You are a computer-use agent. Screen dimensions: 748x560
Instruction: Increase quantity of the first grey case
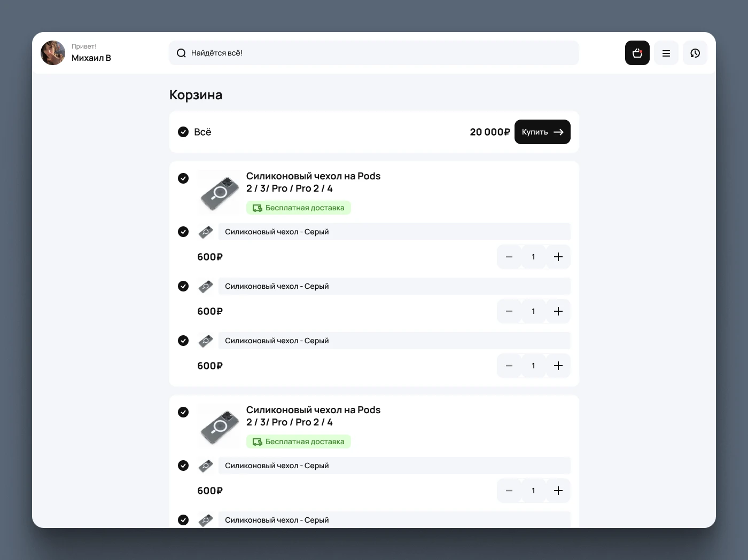point(558,257)
